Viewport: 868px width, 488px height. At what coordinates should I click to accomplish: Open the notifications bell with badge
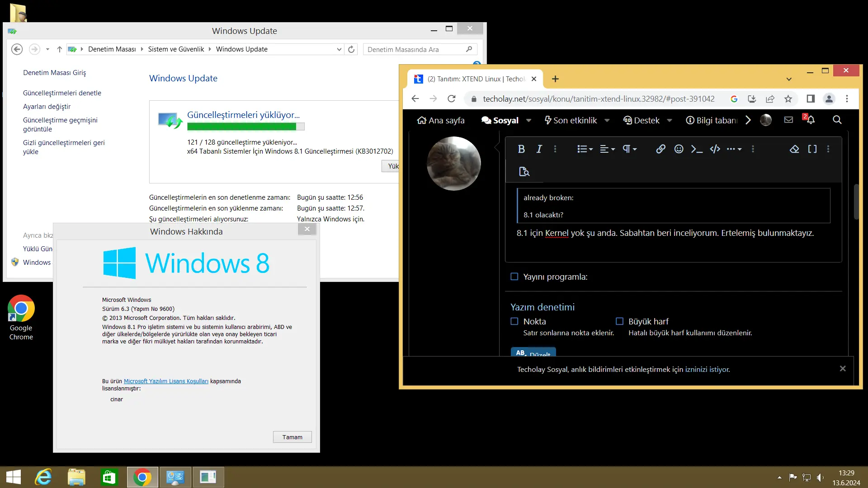click(809, 119)
